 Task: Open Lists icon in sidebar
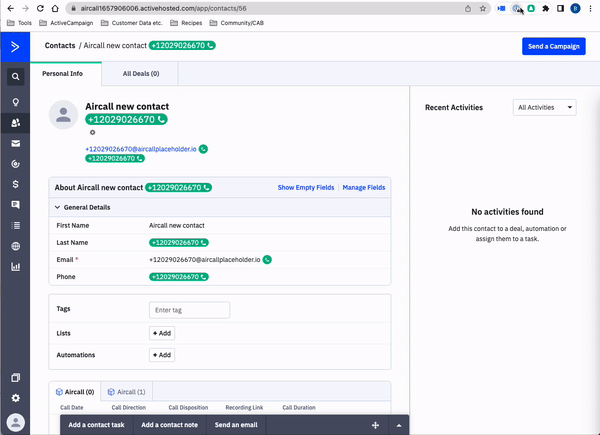(x=15, y=225)
